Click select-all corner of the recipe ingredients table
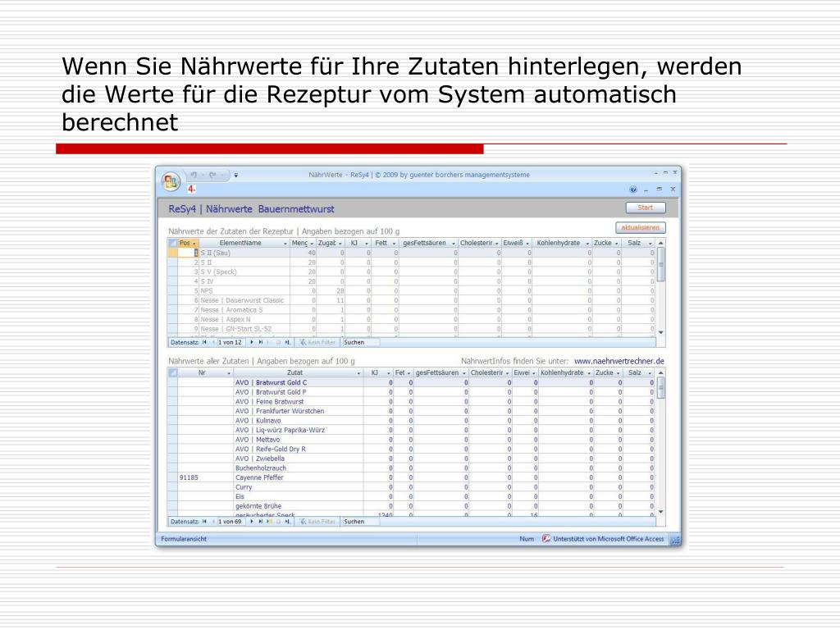This screenshot has height=630, width=840. click(173, 243)
